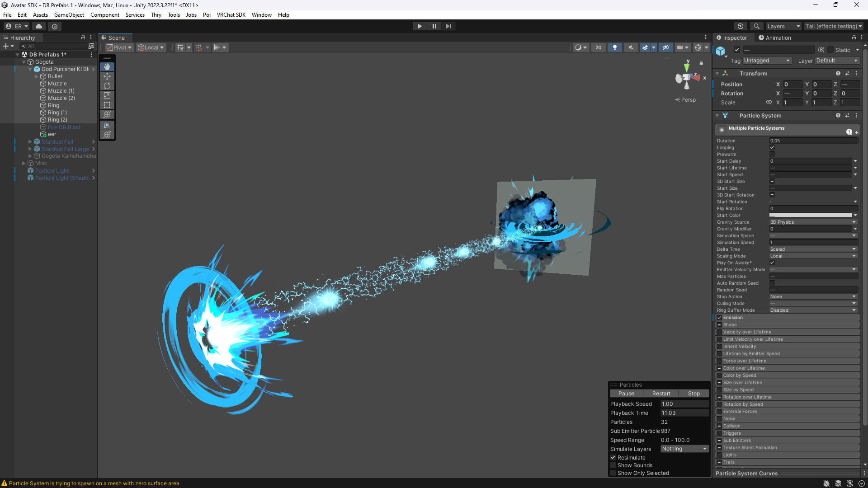Select the Hand view tool
The width and height of the screenshot is (868, 488).
[x=107, y=67]
